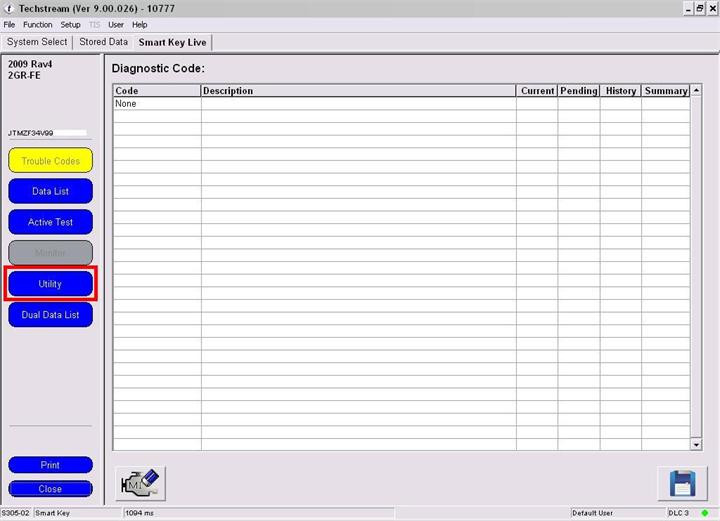This screenshot has width=720, height=521.
Task: Minimize the Techstream window
Action: click(x=688, y=9)
